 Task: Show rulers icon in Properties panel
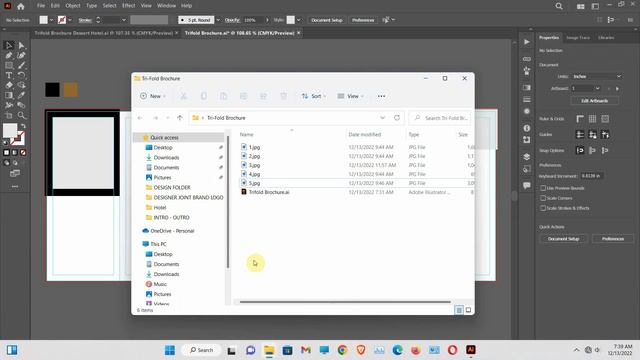[580, 119]
